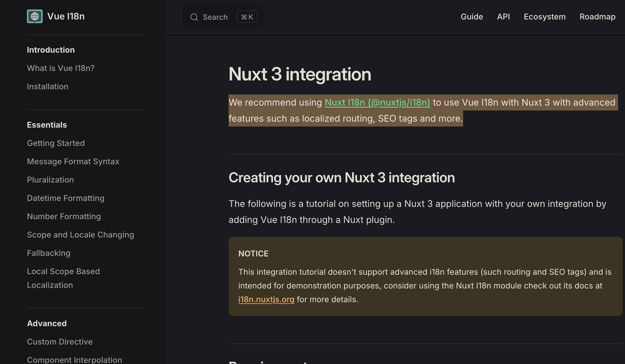Open the Installation sidebar link

48,86
